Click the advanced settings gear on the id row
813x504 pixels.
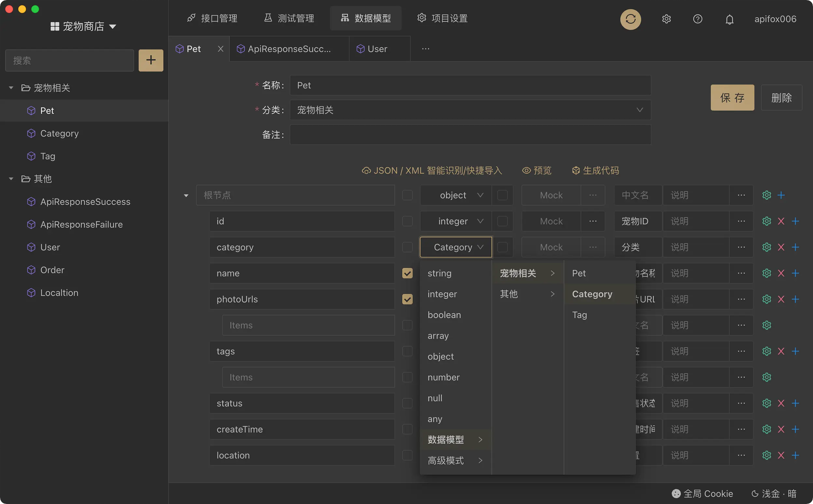(x=766, y=221)
